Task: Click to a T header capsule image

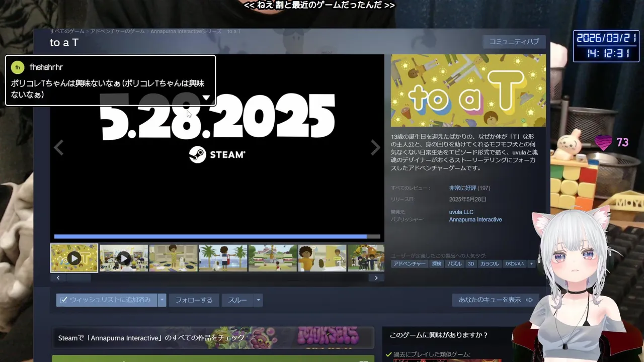Action: pos(468,90)
